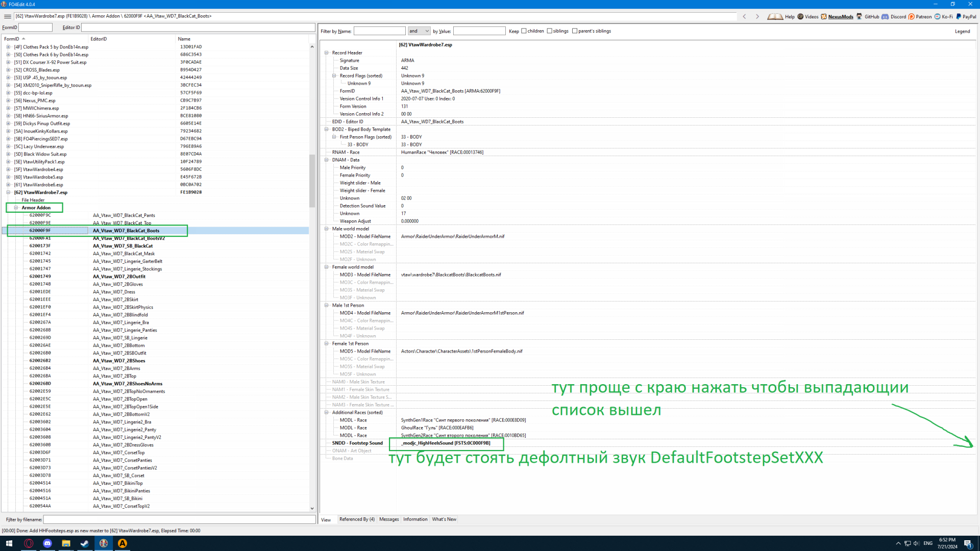Switch to the Messages tab
The image size is (980, 551).
click(389, 519)
